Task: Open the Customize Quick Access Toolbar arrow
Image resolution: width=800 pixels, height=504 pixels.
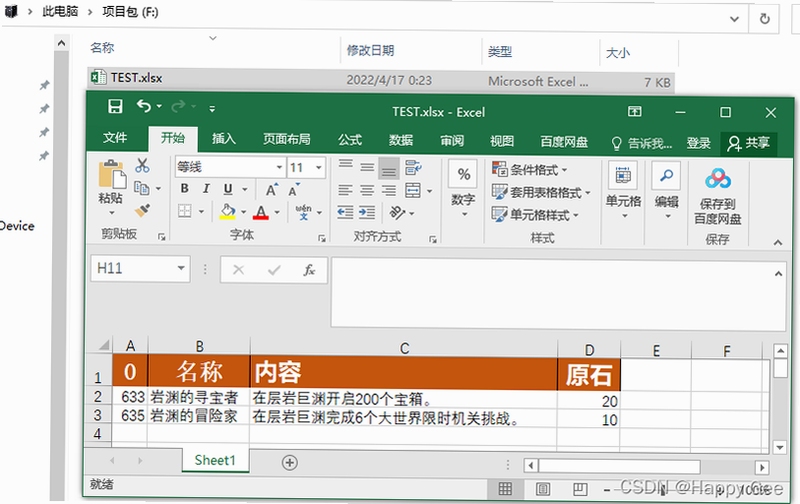Action: (x=212, y=108)
